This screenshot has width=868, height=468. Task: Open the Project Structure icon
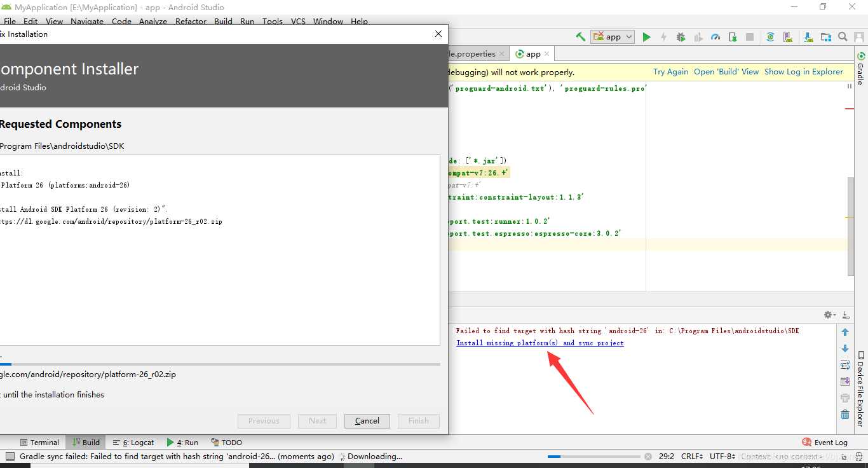tap(825, 37)
